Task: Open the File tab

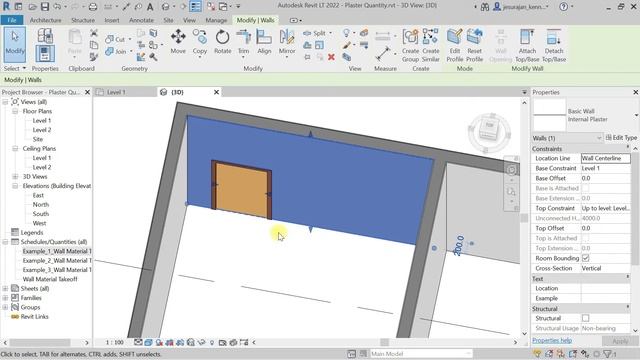Action: [12, 20]
